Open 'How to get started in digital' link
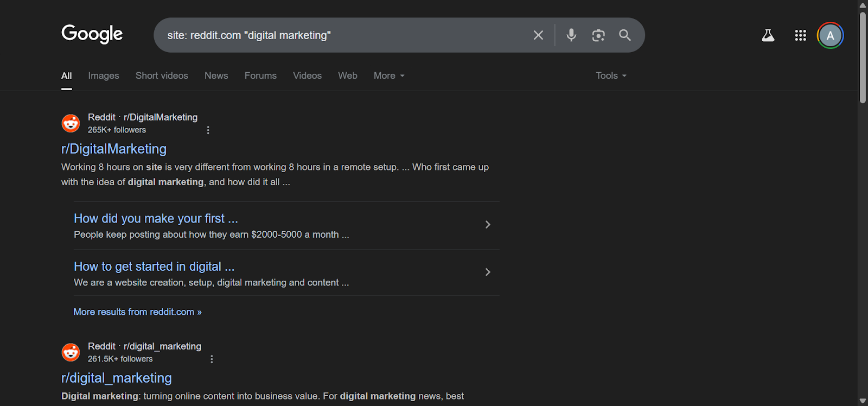Image resolution: width=868 pixels, height=406 pixels. click(154, 267)
